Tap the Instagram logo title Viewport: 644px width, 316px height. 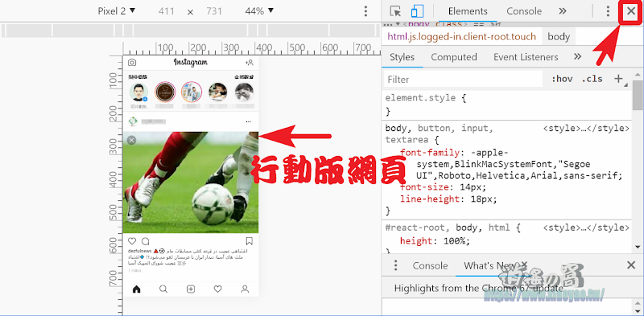tap(191, 63)
